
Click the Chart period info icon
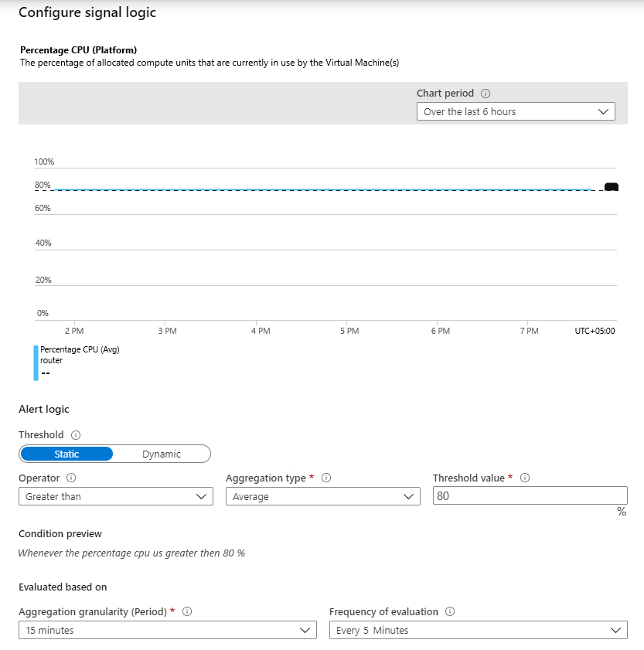[486, 94]
